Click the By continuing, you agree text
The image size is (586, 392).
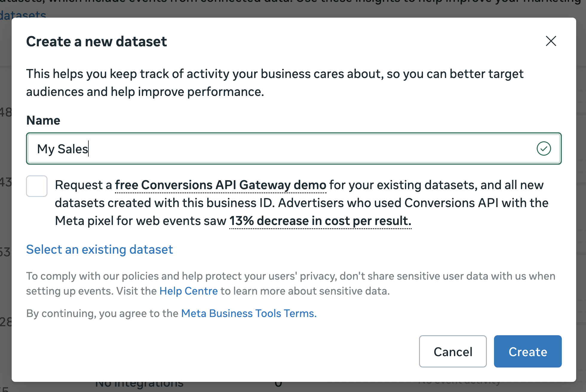coord(102,313)
